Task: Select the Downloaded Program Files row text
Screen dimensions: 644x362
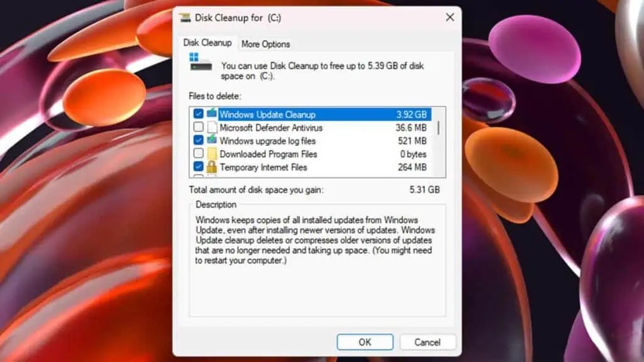Action: [268, 154]
